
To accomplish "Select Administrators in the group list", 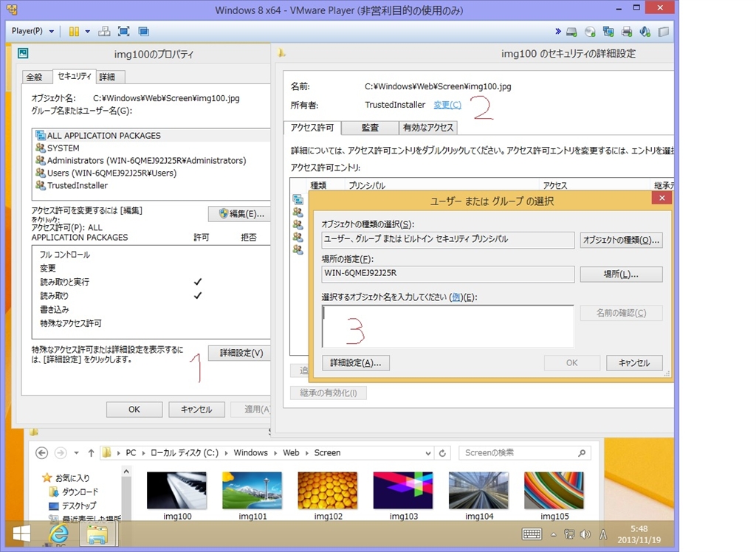I will point(146,161).
